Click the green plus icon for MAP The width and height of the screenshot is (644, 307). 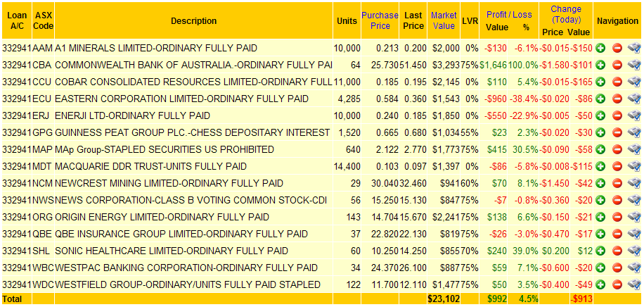[x=600, y=149]
